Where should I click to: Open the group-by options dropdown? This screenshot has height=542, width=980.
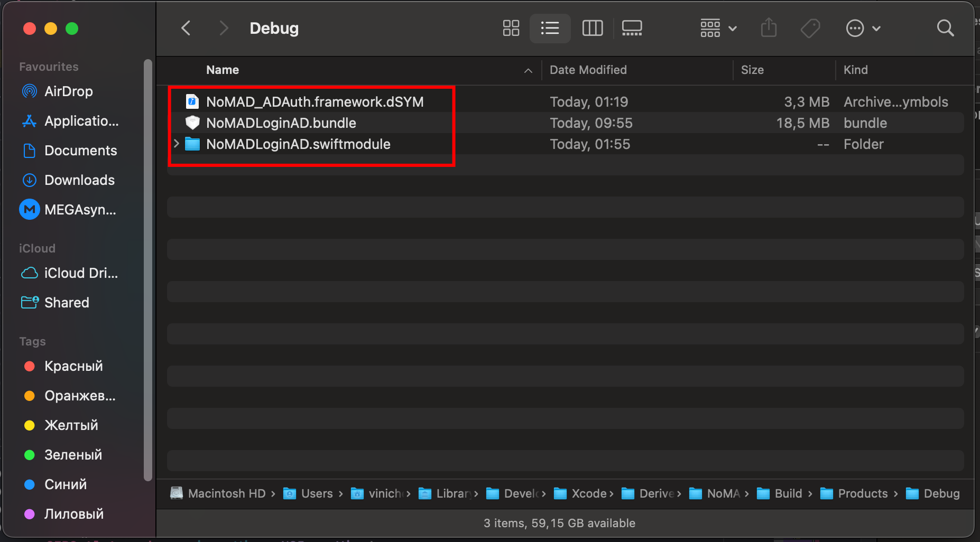[718, 28]
